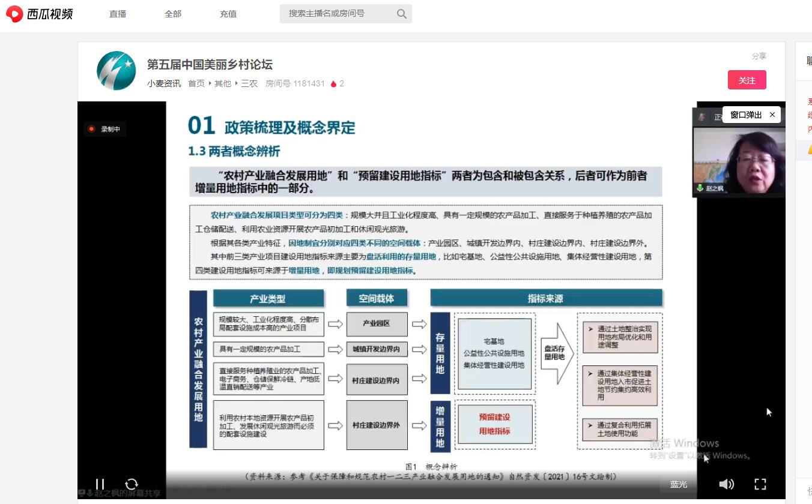Open the 直播 navigation item
Image resolution: width=812 pixels, height=504 pixels.
118,14
